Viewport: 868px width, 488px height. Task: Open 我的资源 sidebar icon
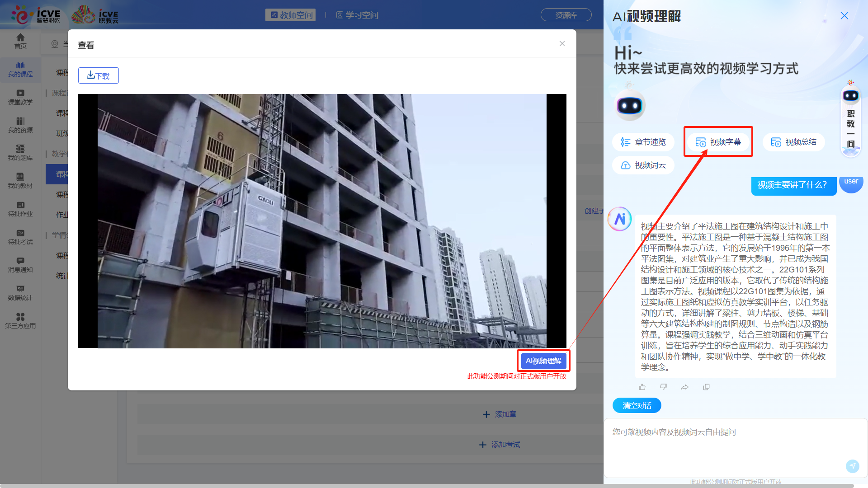point(20,124)
